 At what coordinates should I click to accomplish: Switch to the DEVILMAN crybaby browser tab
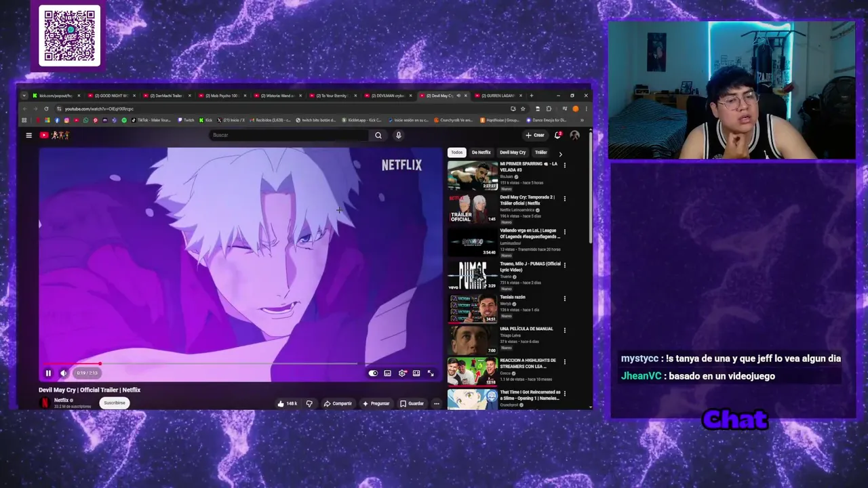pyautogui.click(x=387, y=96)
